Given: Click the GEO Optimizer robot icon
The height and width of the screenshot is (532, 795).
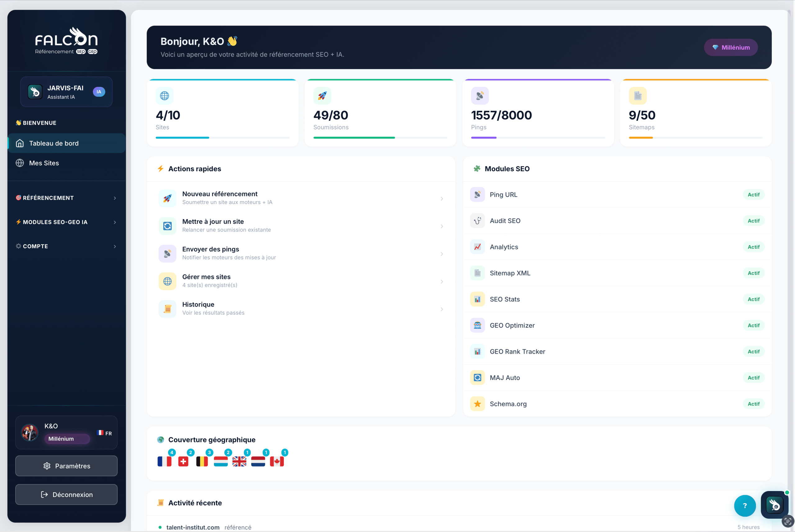Looking at the screenshot, I should point(477,325).
